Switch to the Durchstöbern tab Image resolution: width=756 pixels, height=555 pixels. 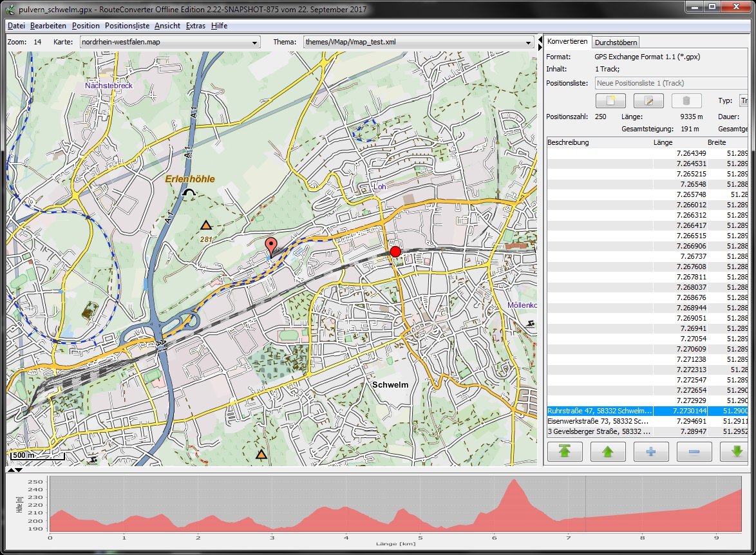click(x=616, y=42)
